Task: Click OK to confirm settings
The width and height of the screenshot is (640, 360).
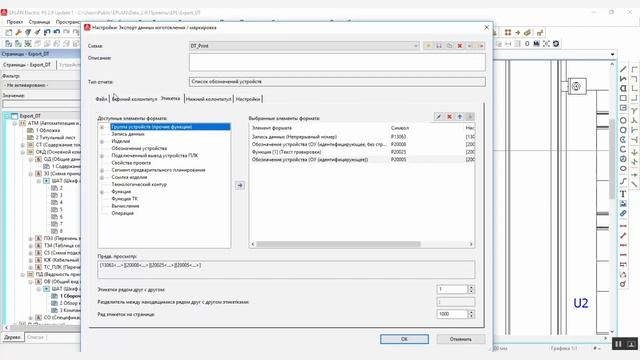Action: click(404, 339)
